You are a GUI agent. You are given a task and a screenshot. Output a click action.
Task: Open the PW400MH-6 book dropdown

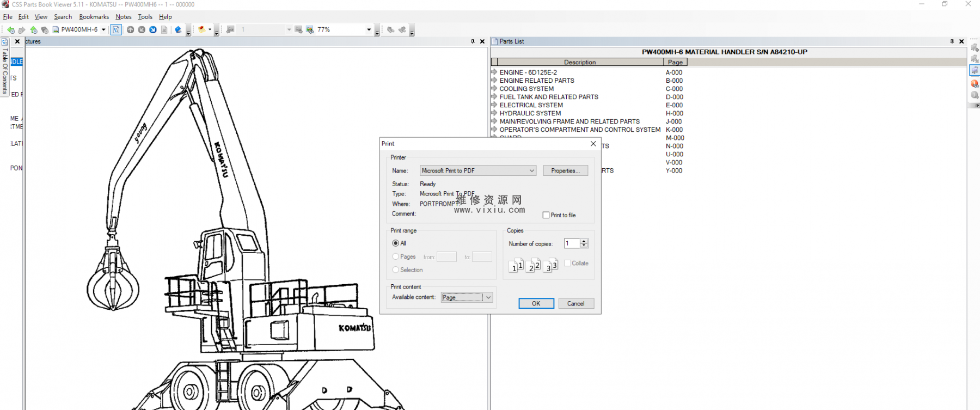pyautogui.click(x=103, y=30)
